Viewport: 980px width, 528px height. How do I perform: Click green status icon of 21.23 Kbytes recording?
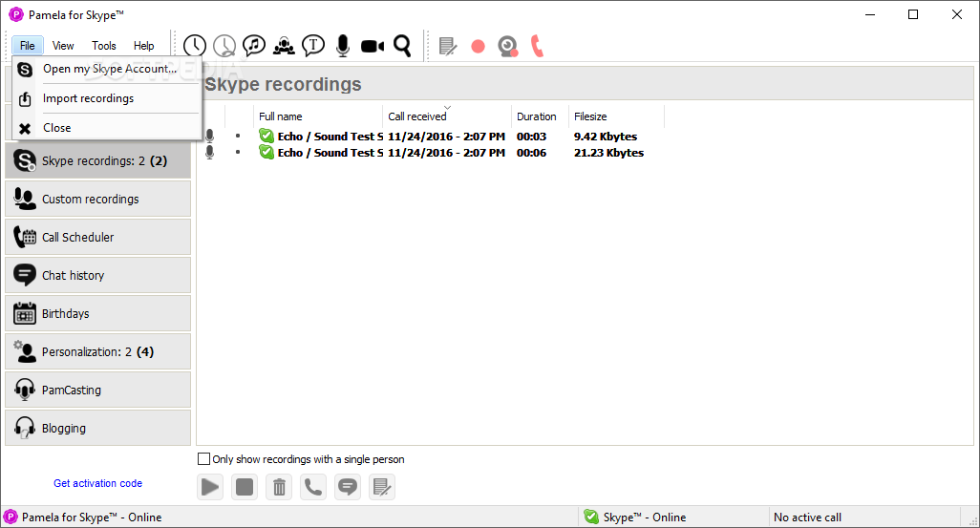(266, 152)
